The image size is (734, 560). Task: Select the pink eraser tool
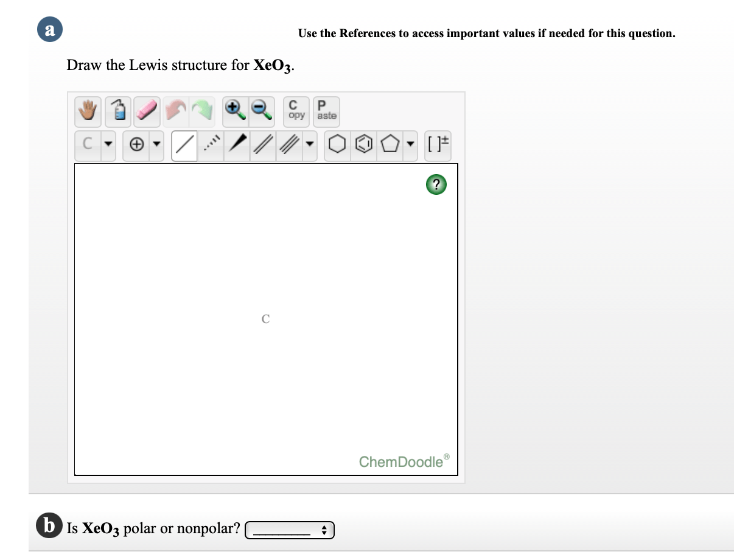tap(147, 111)
